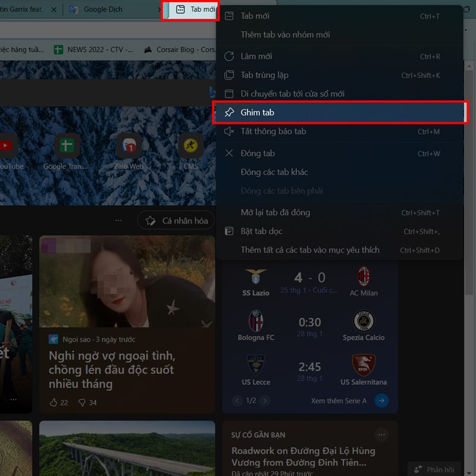The height and width of the screenshot is (476, 476).
Task: Open 'Nghi ngờ vợ ngoại tình' article
Action: click(x=112, y=369)
